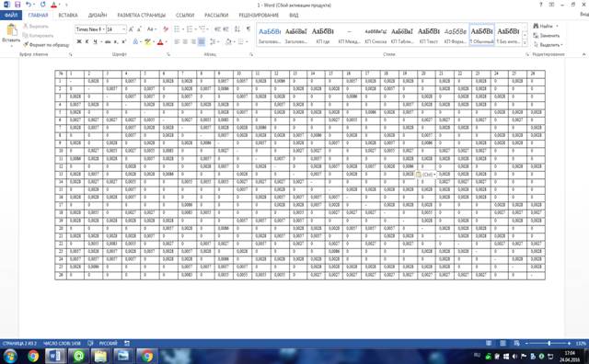
Task: Open the РАЗМЕТКА СТРАНИЦЫ ribbon tab
Action: pos(141,16)
